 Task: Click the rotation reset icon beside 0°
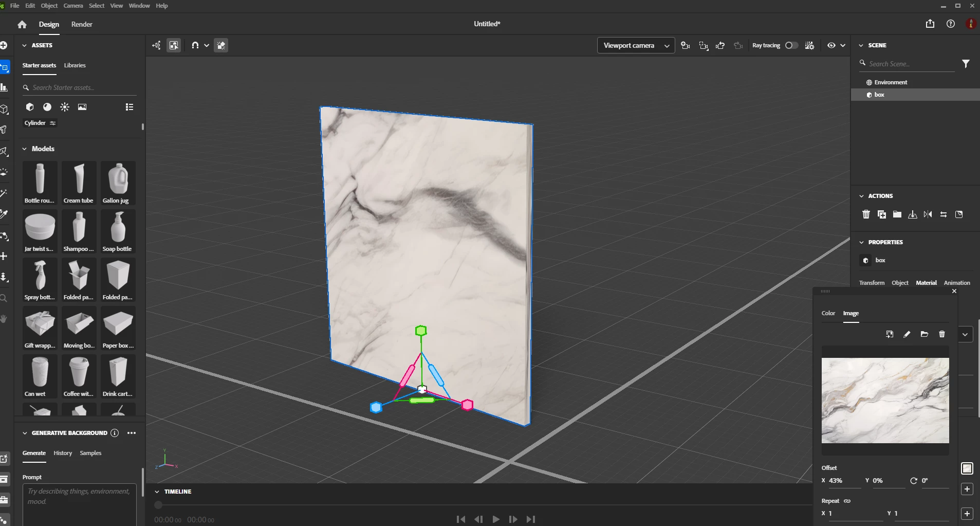pos(914,481)
